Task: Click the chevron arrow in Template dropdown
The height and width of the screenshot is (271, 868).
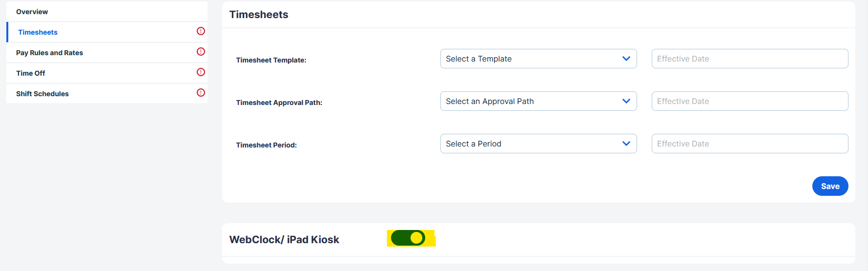Action: pyautogui.click(x=626, y=59)
